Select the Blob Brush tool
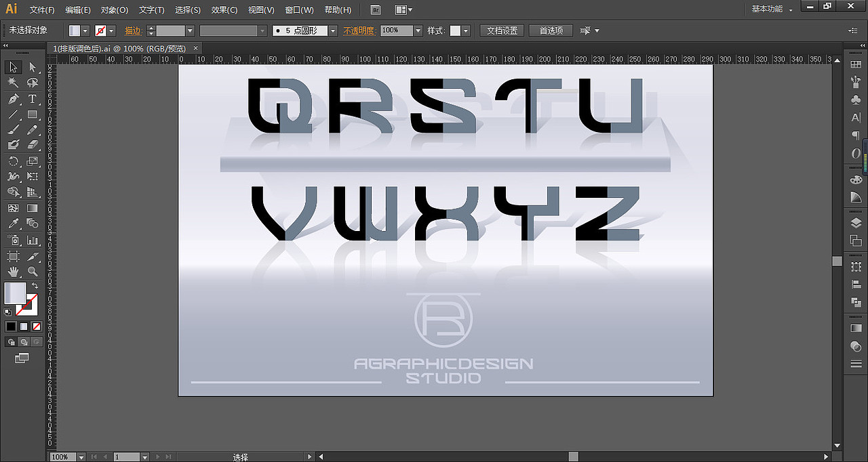868x462 pixels. [13, 144]
